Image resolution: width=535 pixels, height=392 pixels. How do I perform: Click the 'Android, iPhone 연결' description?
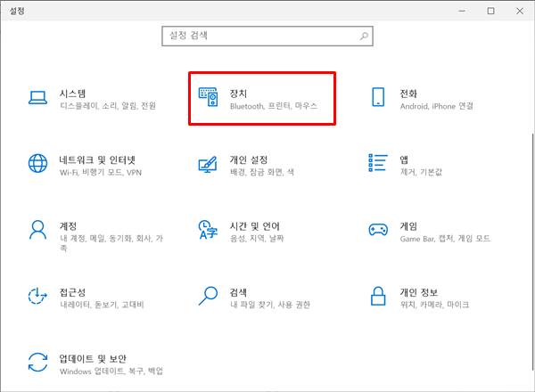[x=437, y=106]
